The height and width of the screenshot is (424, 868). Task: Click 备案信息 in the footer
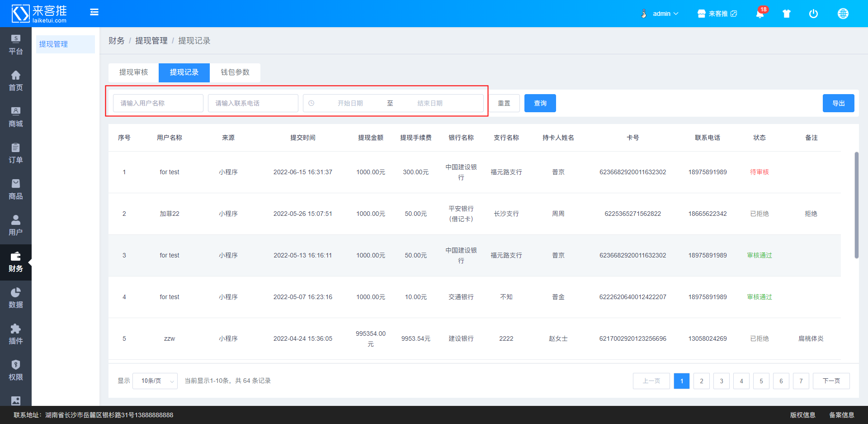(x=842, y=415)
